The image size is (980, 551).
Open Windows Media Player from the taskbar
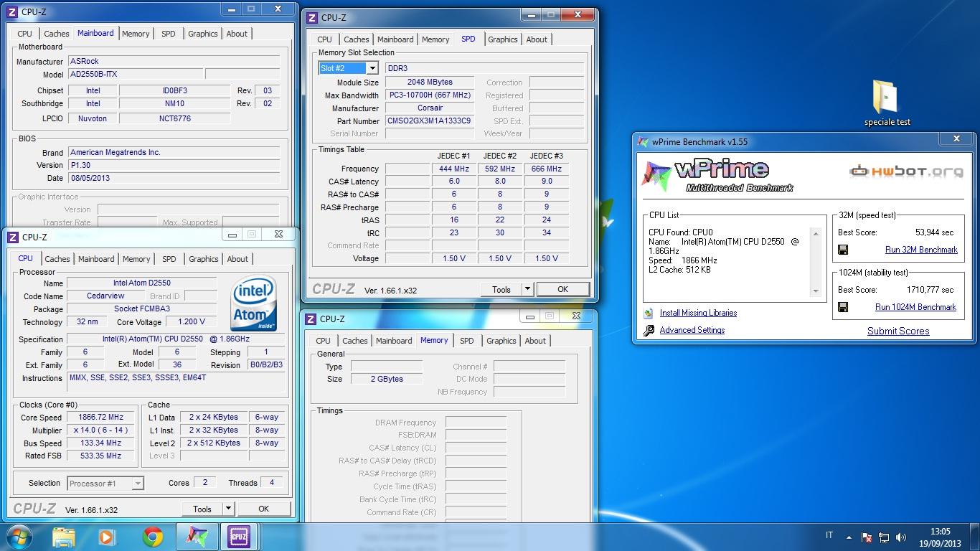tap(107, 537)
